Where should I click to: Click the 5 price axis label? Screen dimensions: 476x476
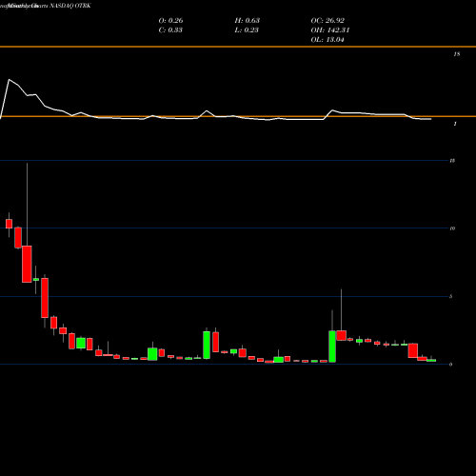450,296
